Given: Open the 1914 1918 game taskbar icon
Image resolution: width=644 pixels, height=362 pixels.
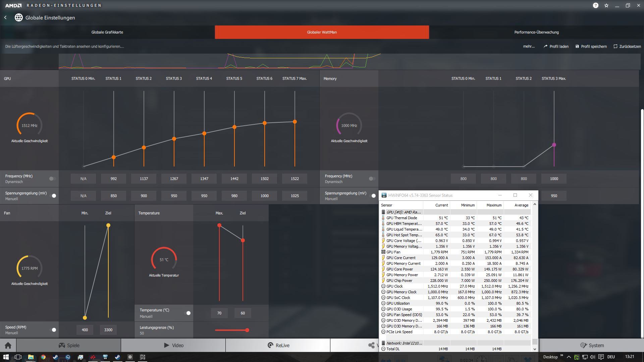Looking at the screenshot, I should coord(143,357).
